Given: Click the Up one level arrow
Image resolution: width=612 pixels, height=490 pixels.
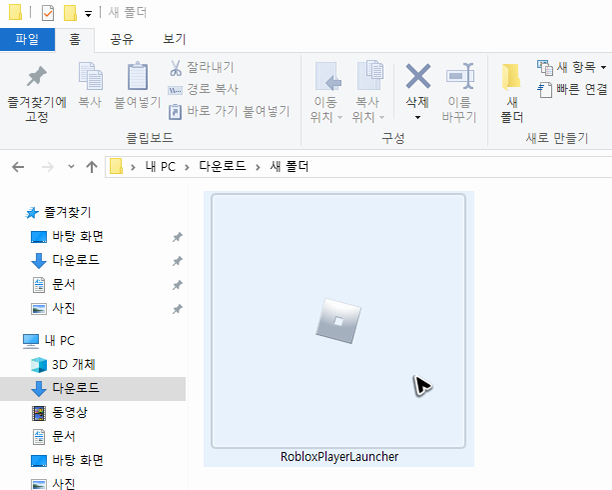Looking at the screenshot, I should tap(92, 167).
